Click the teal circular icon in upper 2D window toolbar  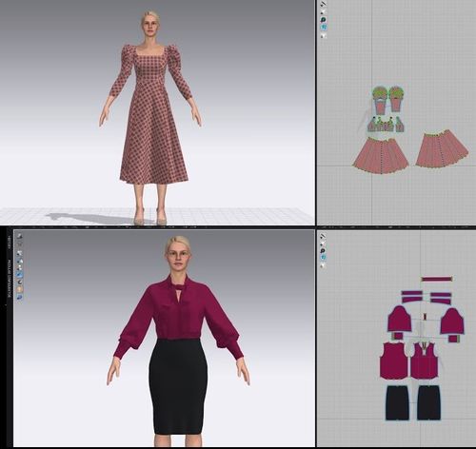pyautogui.click(x=323, y=28)
